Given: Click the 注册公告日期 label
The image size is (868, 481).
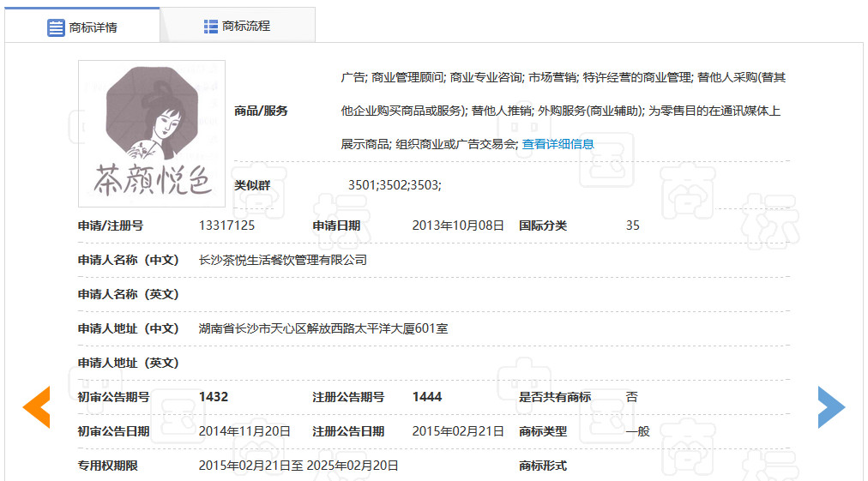Looking at the screenshot, I should (x=348, y=431).
